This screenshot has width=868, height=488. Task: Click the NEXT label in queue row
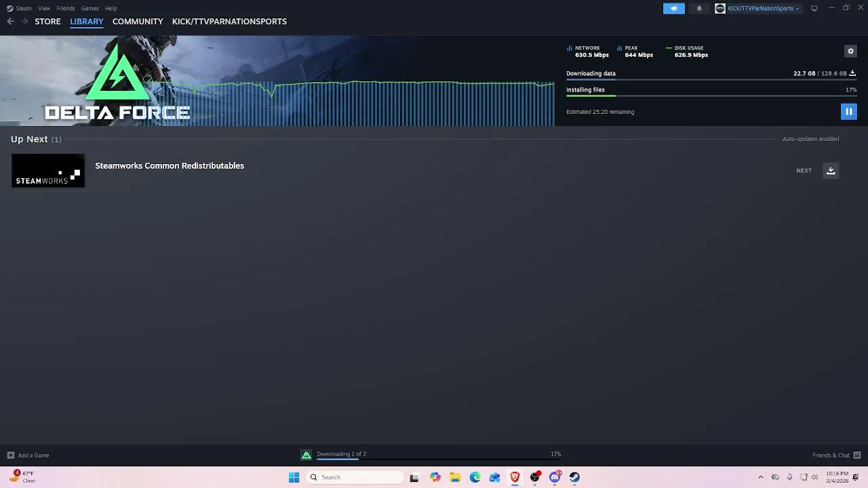click(804, 171)
